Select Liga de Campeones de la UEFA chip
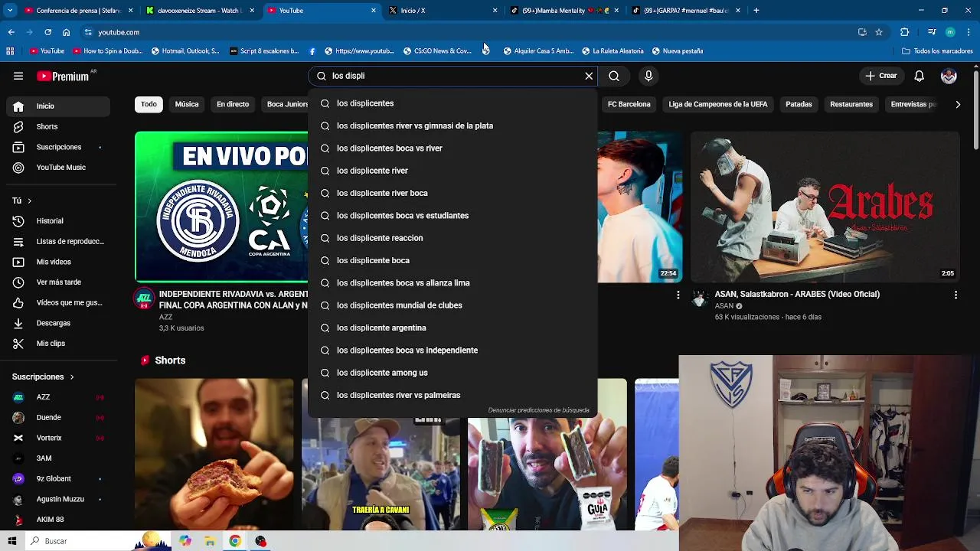The width and height of the screenshot is (980, 551). click(718, 104)
